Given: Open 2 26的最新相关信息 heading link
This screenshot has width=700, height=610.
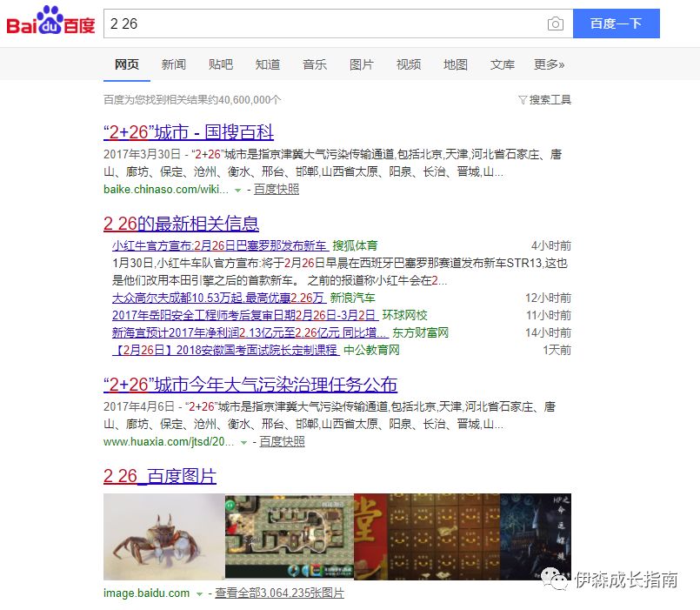Looking at the screenshot, I should tap(181, 224).
